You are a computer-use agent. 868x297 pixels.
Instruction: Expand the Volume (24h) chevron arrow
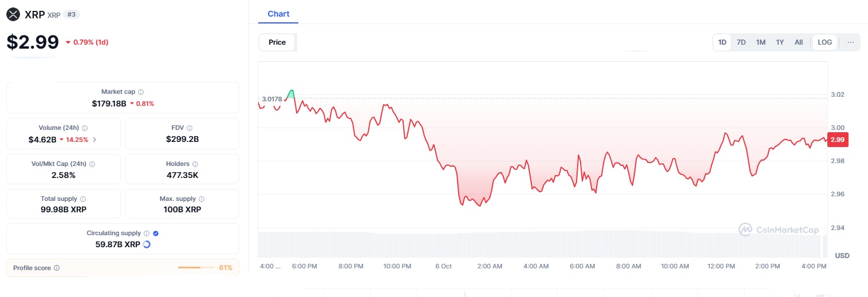pyautogui.click(x=94, y=139)
